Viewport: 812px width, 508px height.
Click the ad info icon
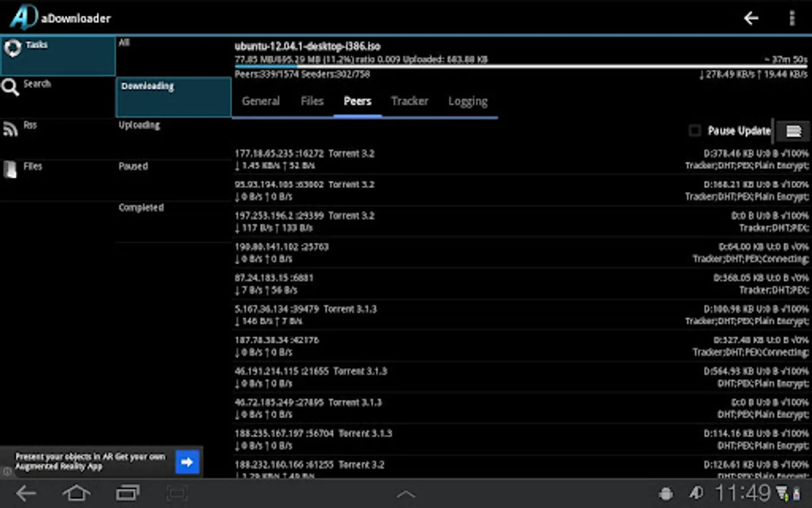pyautogui.click(x=7, y=471)
